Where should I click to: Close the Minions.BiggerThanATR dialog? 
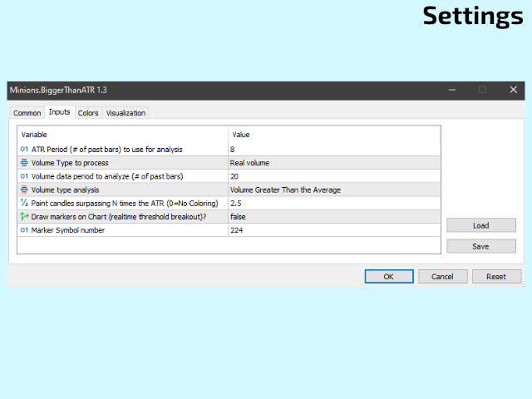[x=514, y=90]
